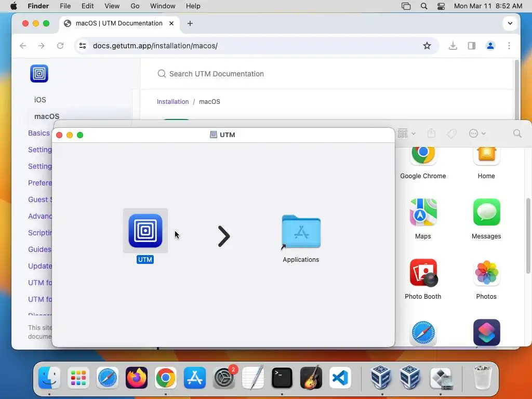Open Launchpad from the Dock

78,378
